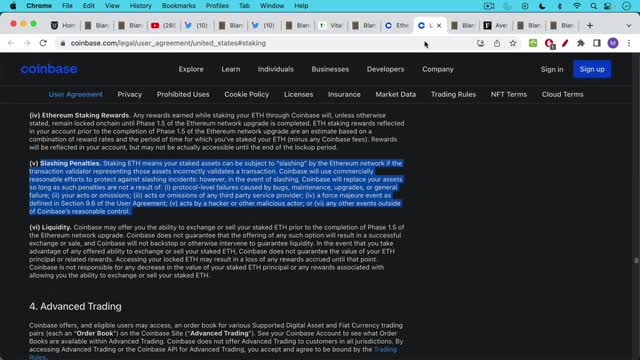Expand the tab search chevron
Screen dimensions: 640x360
pyautogui.click(x=629, y=25)
